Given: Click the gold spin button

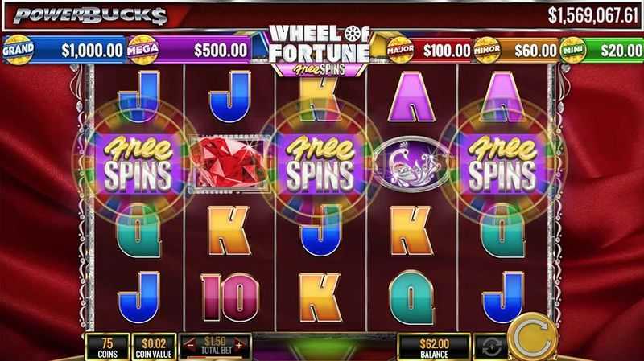Looking at the screenshot, I should click(x=533, y=337).
